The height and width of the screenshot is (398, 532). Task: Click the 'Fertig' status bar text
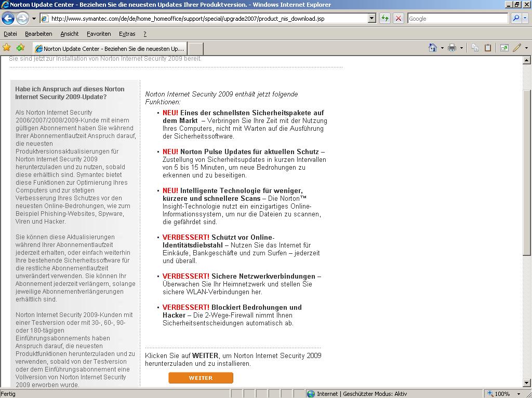point(8,394)
